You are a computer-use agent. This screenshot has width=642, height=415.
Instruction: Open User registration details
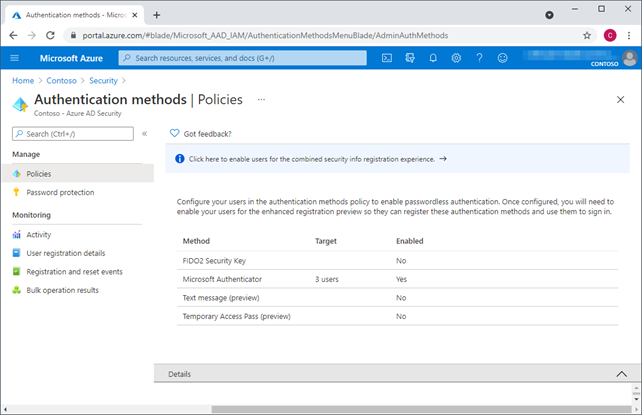[x=65, y=253]
